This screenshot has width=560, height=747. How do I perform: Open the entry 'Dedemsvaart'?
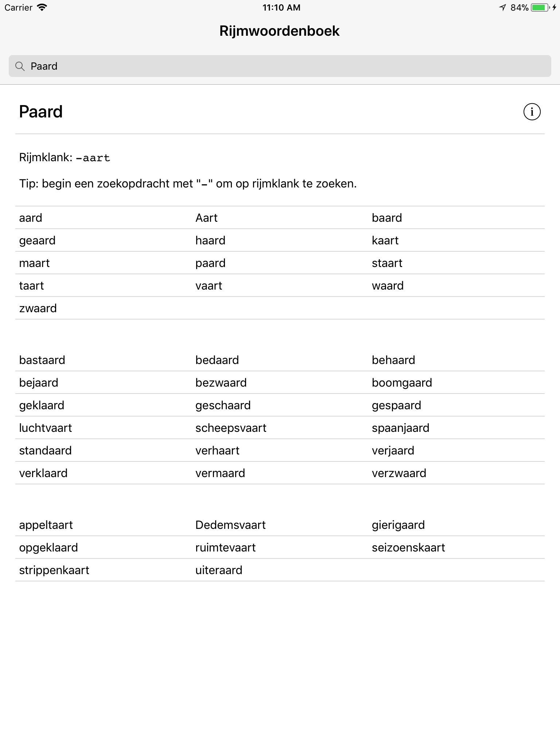point(230,525)
